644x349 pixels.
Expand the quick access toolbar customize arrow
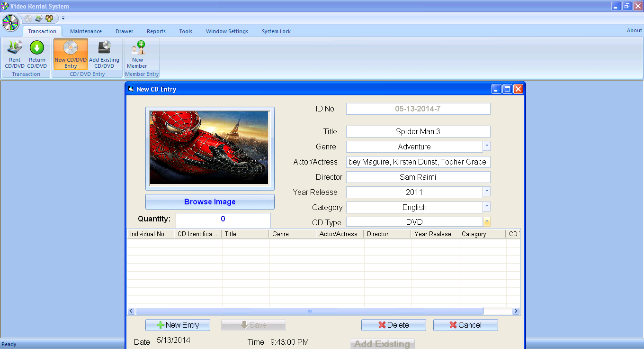pyautogui.click(x=63, y=18)
